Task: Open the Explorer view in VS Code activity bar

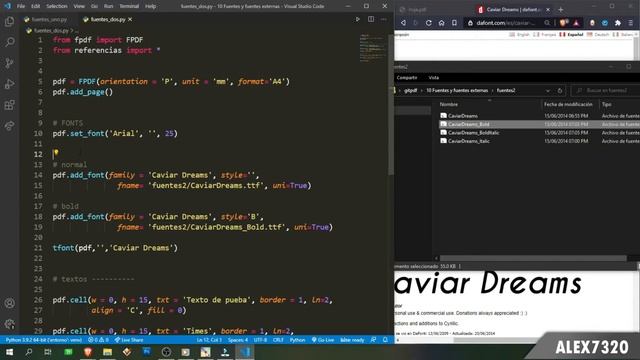Action: point(9,21)
